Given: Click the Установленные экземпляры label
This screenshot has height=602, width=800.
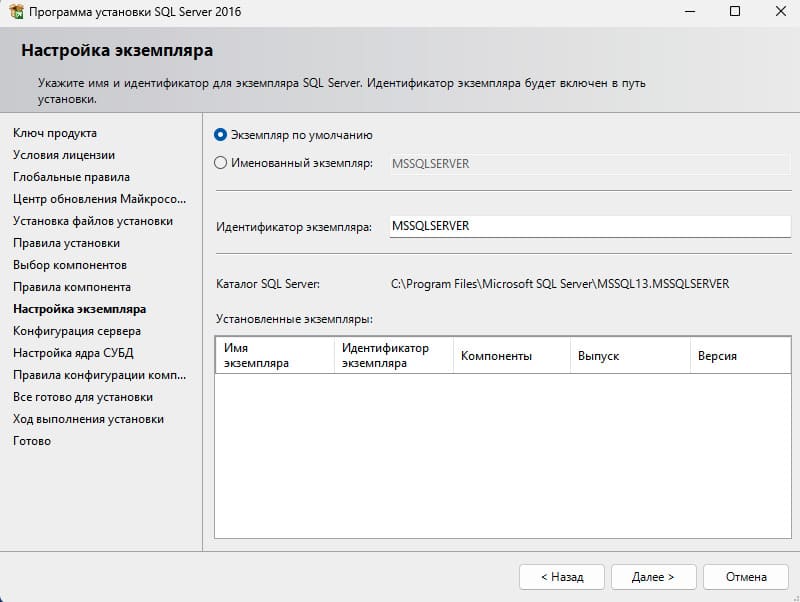Looking at the screenshot, I should 294,319.
